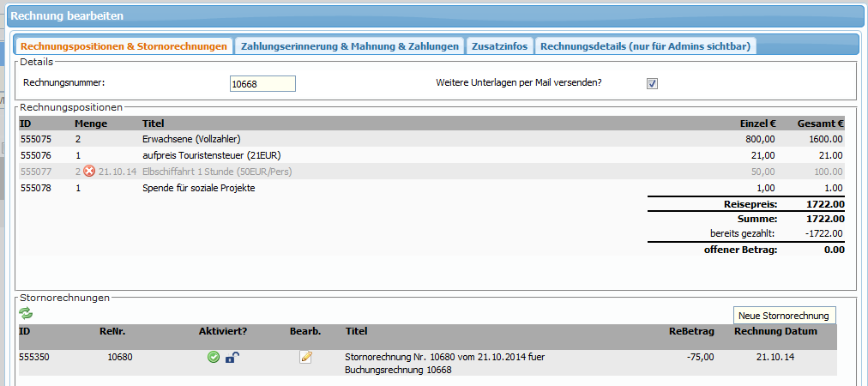868x386 pixels.
Task: Click the 'Rechnung Datum' column header
Action: (776, 331)
